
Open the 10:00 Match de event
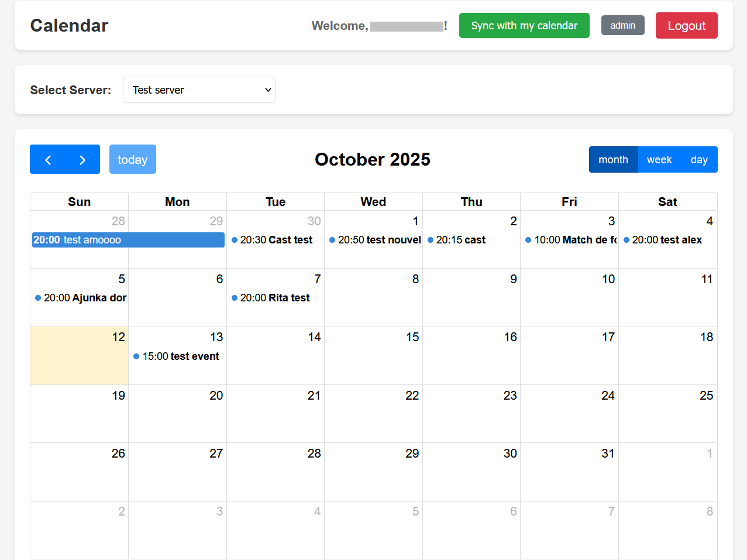571,240
